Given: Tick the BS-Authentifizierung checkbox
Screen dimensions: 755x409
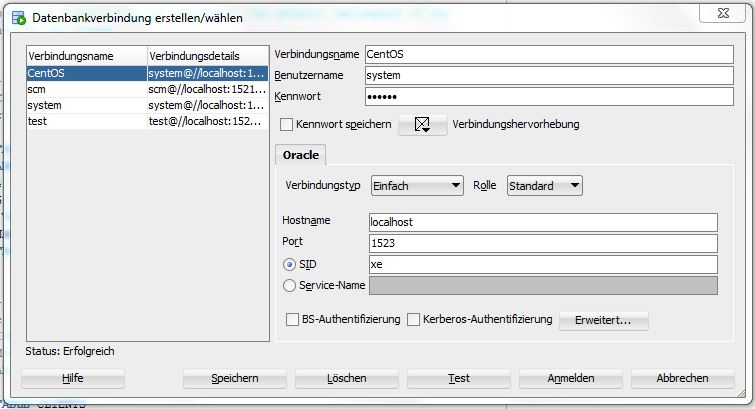Looking at the screenshot, I should click(292, 319).
